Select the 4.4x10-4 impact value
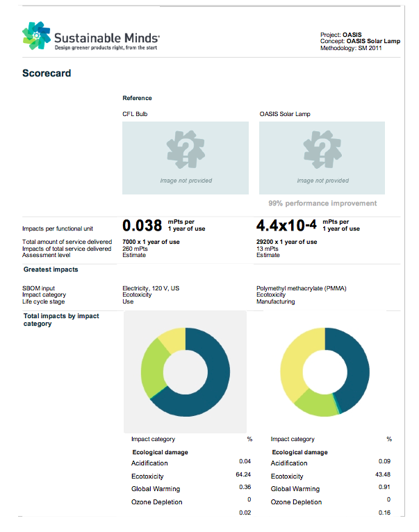 tap(286, 225)
